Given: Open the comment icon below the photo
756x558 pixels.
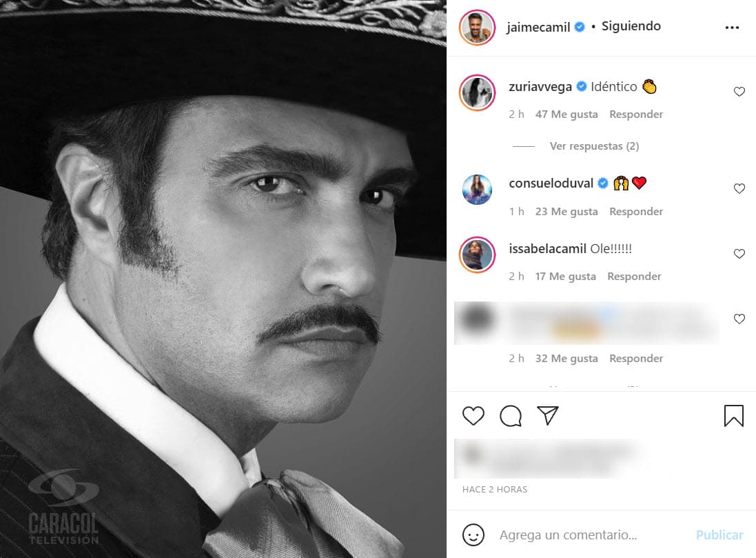Looking at the screenshot, I should click(510, 416).
